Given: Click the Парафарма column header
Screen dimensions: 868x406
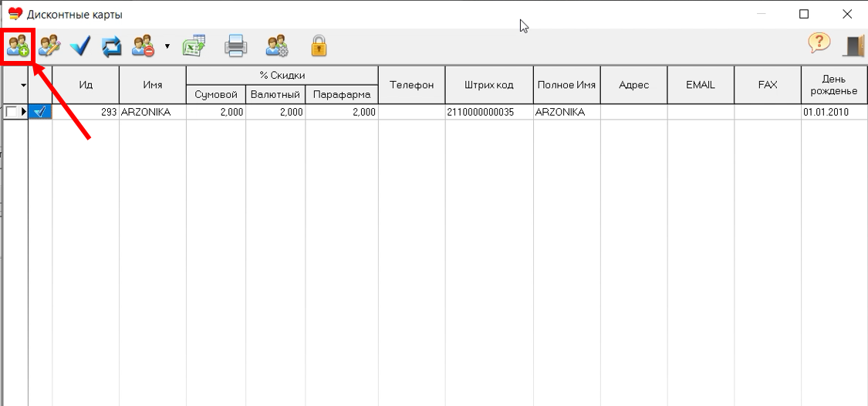Looking at the screenshot, I should click(342, 95).
